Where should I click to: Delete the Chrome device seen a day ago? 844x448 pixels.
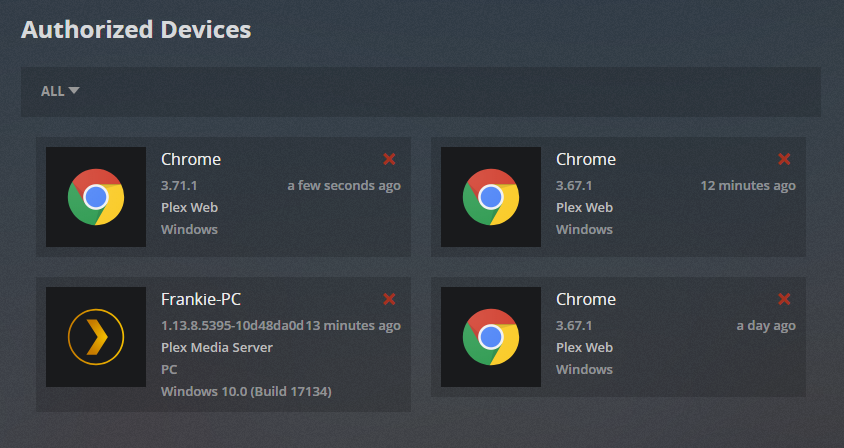[x=784, y=299]
